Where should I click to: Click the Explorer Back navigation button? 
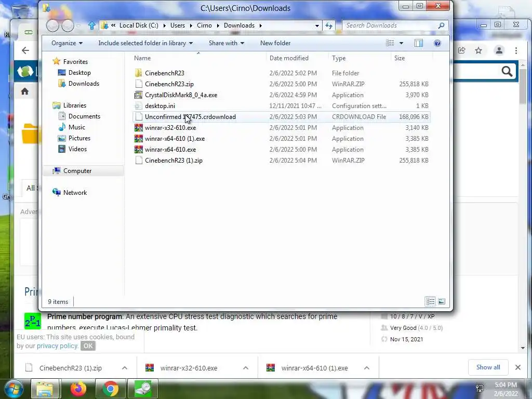click(x=52, y=25)
